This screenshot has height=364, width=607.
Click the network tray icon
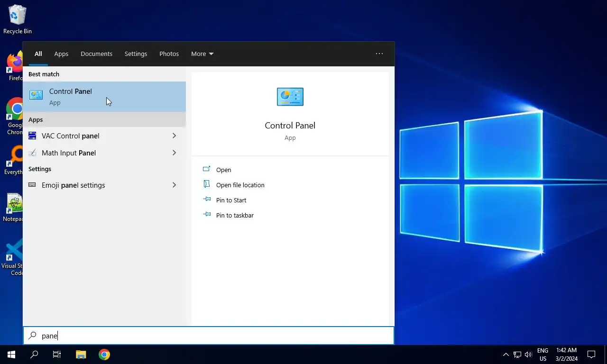click(517, 355)
